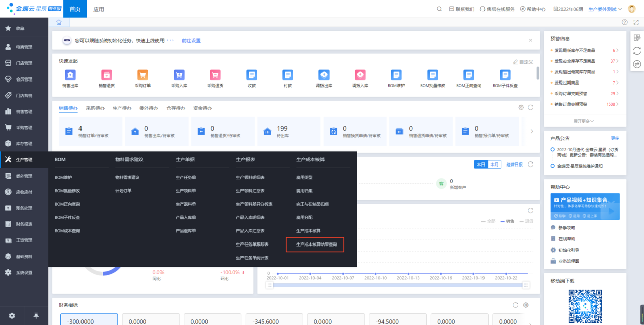Launch 采购订单 from quick start icons
Image resolution: width=644 pixels, height=325 pixels.
point(142,75)
